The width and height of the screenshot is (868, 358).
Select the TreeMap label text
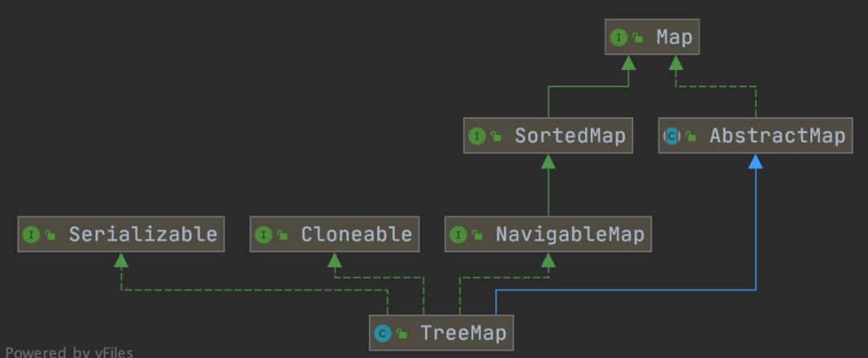(x=464, y=333)
